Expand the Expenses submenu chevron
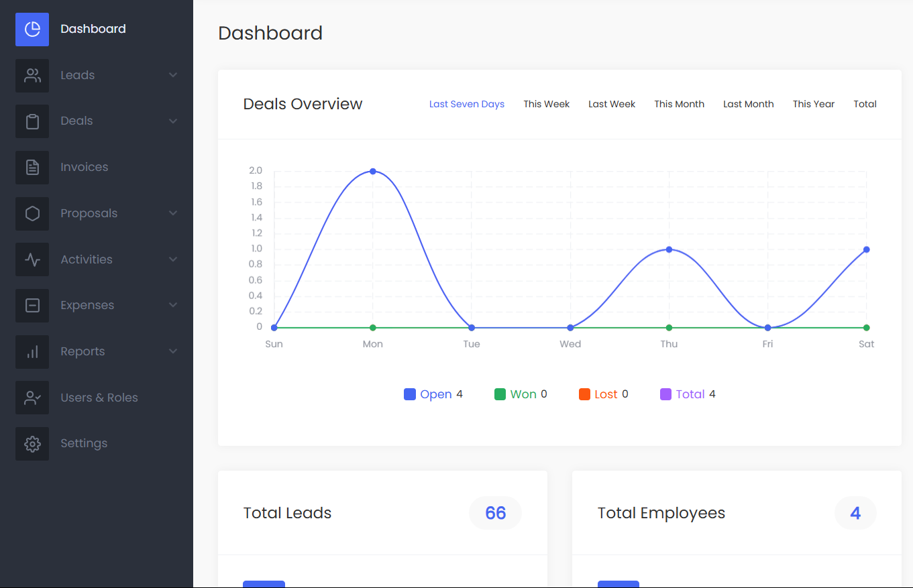The width and height of the screenshot is (913, 588). [173, 305]
